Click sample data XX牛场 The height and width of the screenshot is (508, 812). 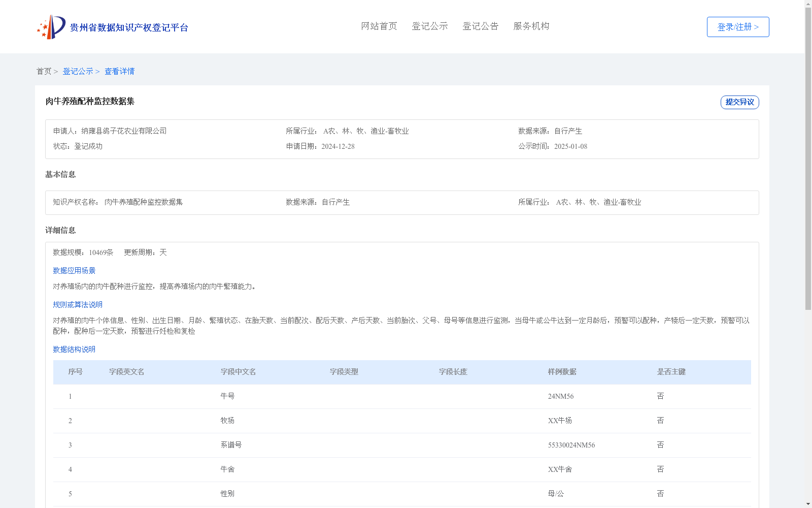(560, 421)
